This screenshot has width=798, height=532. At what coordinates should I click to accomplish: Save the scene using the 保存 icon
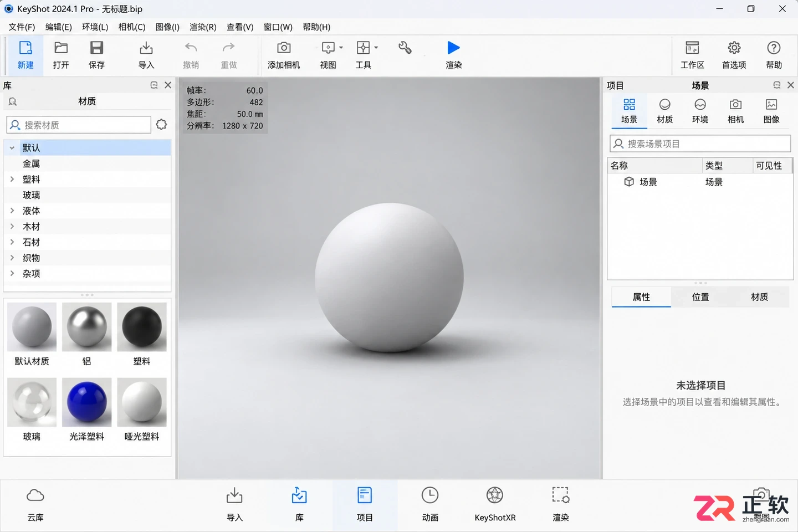(96, 48)
